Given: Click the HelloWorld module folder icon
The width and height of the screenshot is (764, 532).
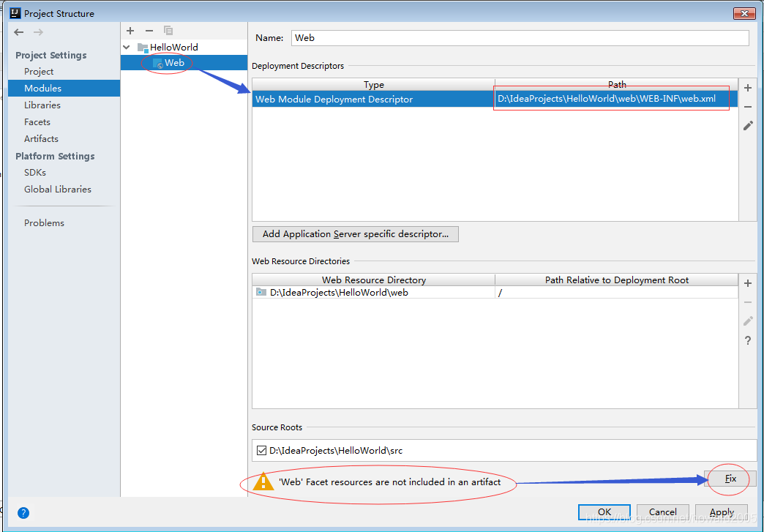Looking at the screenshot, I should pos(143,48).
